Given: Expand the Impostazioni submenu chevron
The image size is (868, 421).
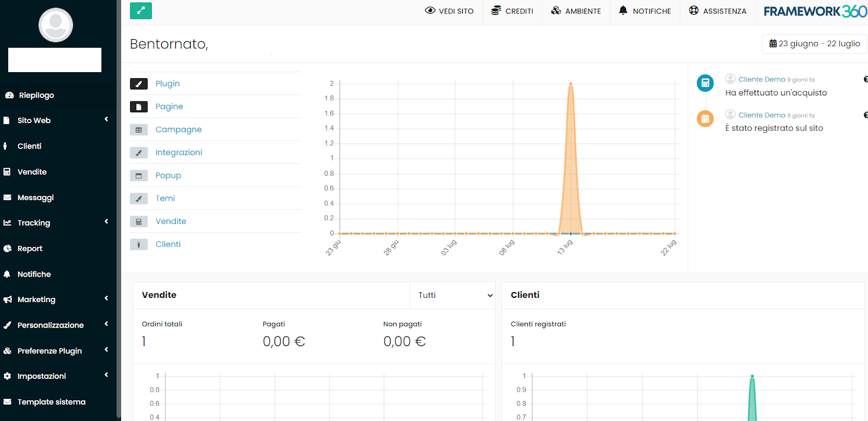Looking at the screenshot, I should [106, 375].
